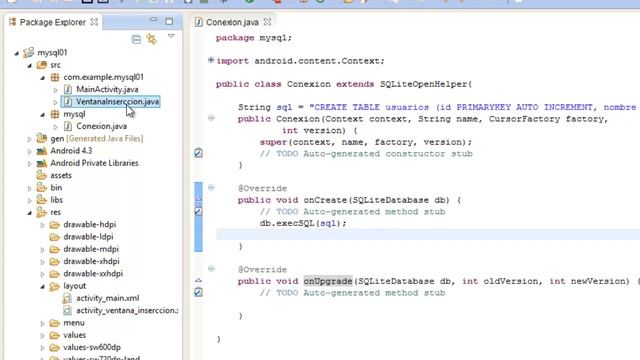Select the values-sw600dp folder
640x360 pixels.
pos(92,347)
